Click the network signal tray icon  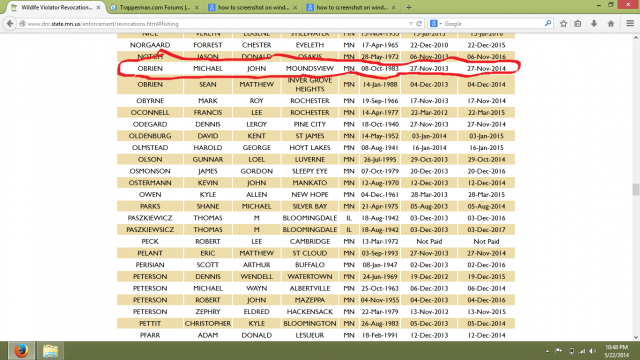[x=582, y=351]
